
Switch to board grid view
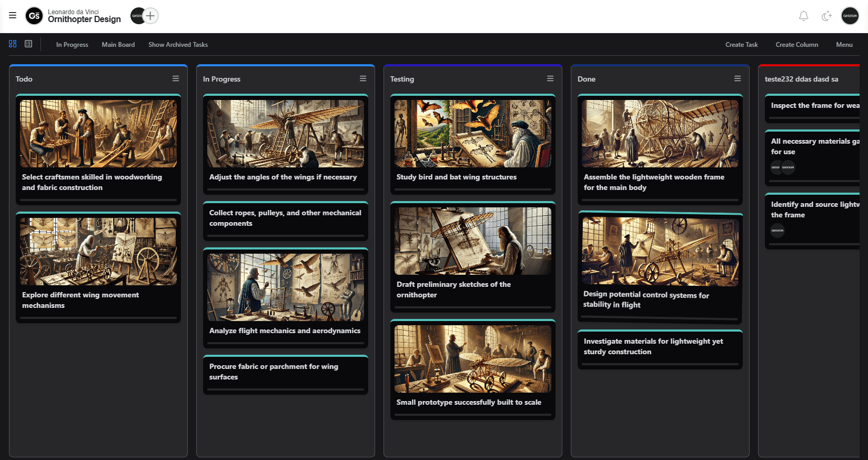[13, 44]
